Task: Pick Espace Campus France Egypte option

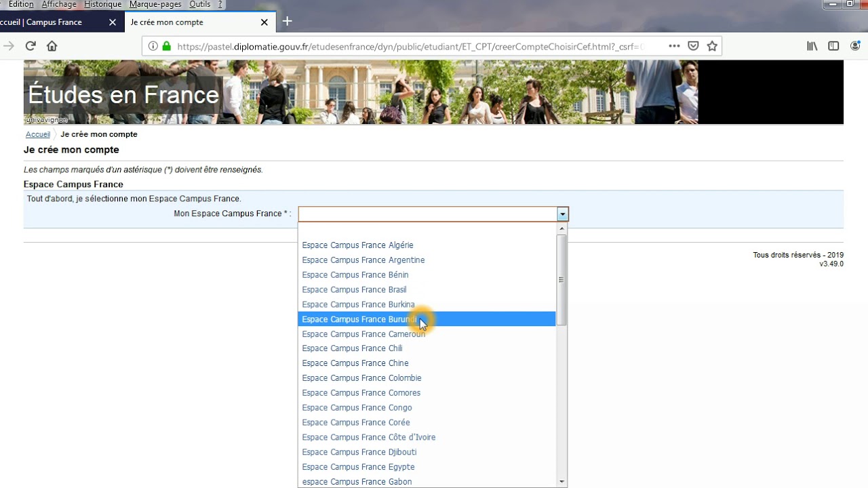Action: 427,467
